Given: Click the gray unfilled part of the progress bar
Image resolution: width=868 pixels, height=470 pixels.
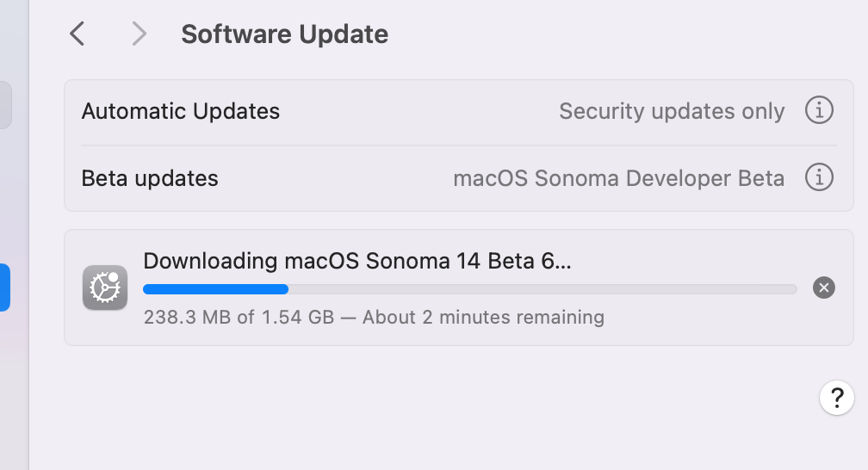Looking at the screenshot, I should click(542, 289).
